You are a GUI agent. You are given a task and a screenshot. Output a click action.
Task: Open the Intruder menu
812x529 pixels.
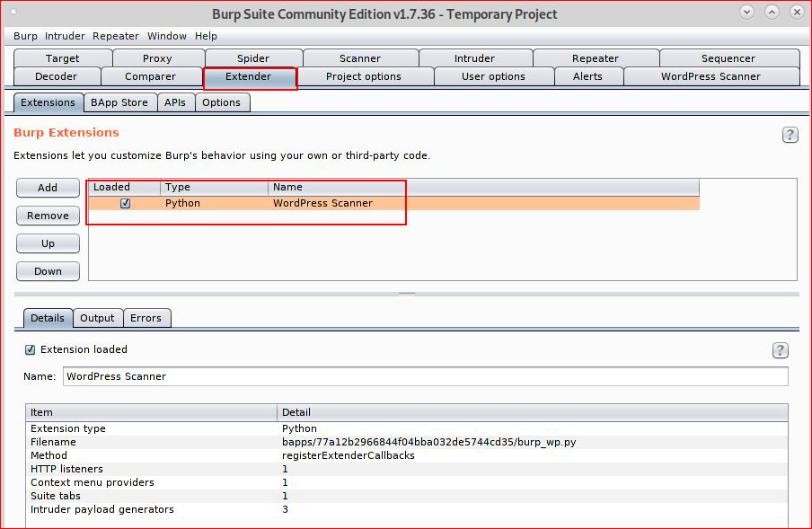click(x=65, y=36)
